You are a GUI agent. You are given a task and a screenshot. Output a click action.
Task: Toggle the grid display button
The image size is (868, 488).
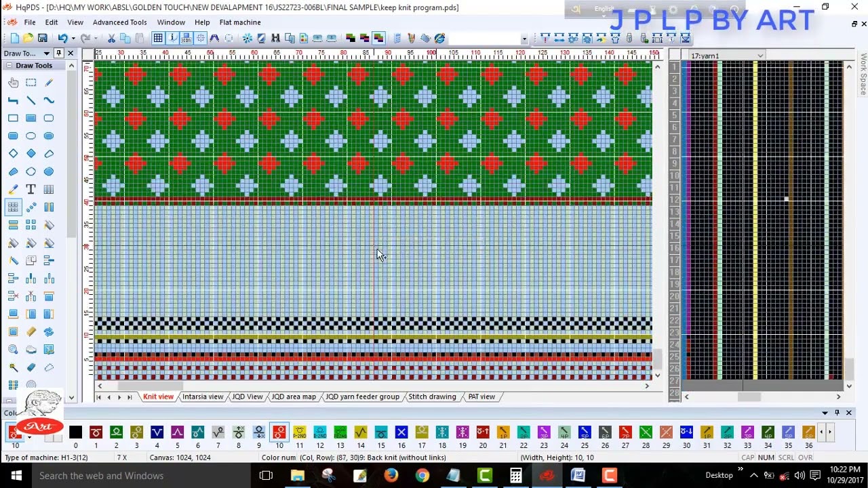pyautogui.click(x=158, y=39)
